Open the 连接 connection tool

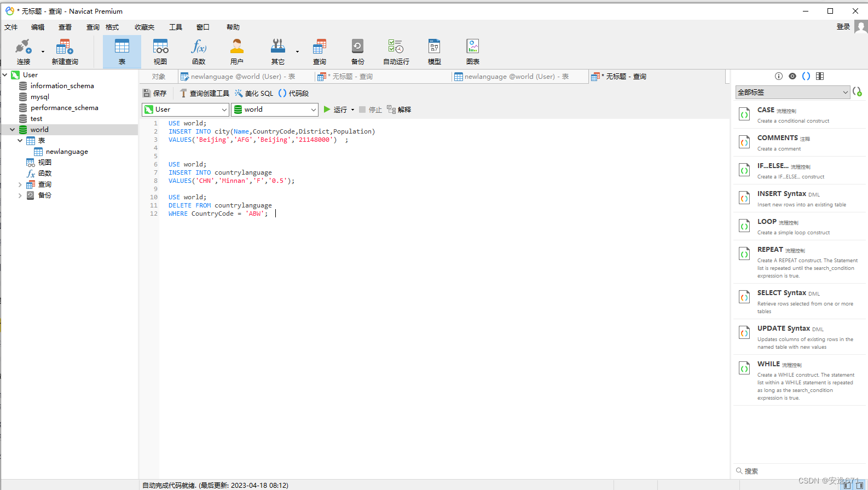(x=24, y=52)
